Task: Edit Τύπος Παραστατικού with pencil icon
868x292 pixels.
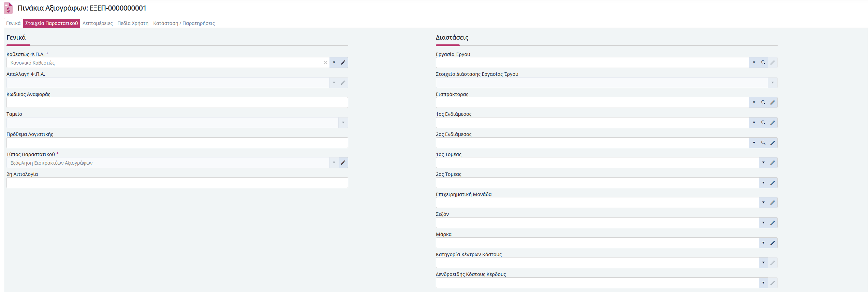Action: (343, 163)
